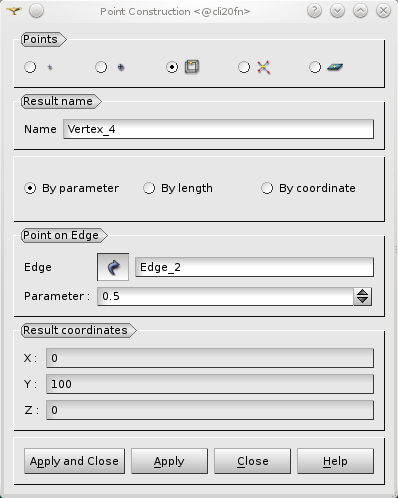Click the Close button at bottom

tap(252, 461)
